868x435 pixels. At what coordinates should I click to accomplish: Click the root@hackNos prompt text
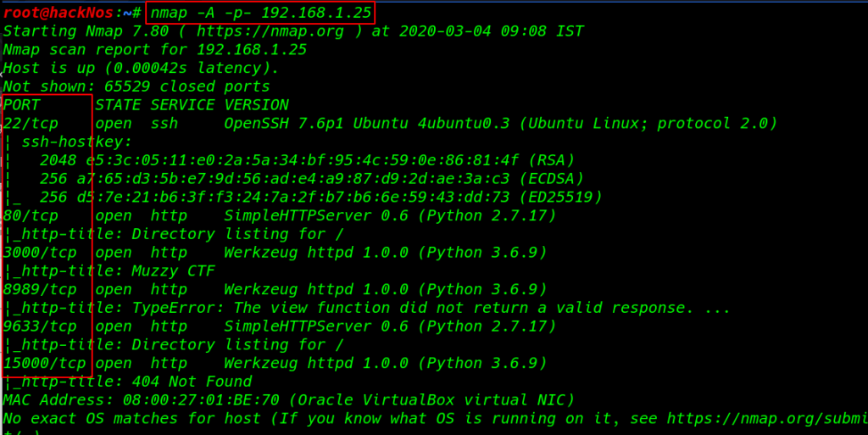pyautogui.click(x=58, y=13)
